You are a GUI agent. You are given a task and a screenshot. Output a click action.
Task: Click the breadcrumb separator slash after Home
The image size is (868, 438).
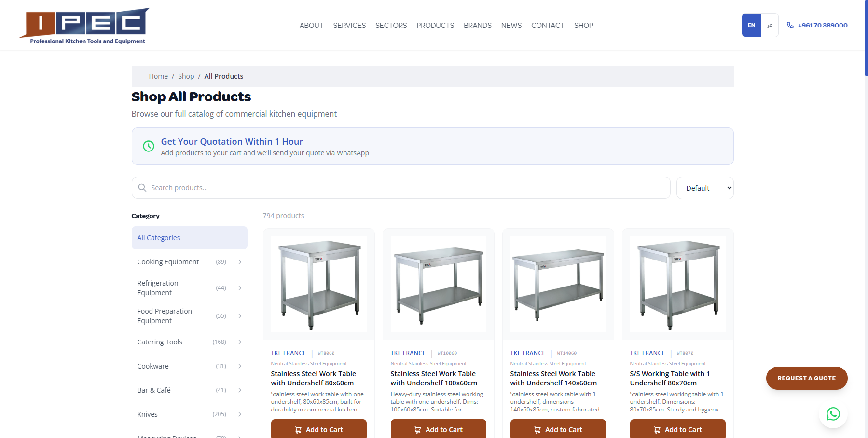click(x=173, y=76)
